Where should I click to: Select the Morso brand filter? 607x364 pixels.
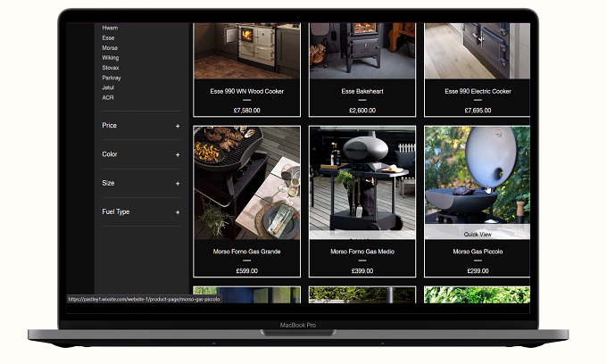[x=110, y=48]
